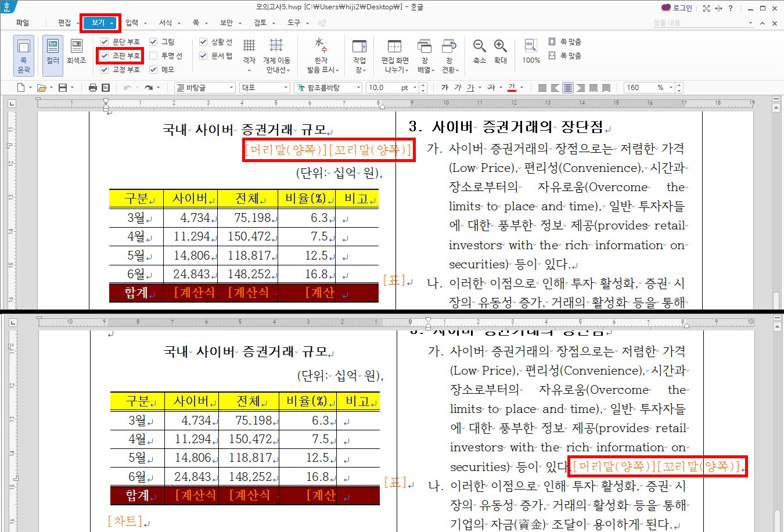
Task: Toggle the 그림 checkbox
Action: [153, 42]
